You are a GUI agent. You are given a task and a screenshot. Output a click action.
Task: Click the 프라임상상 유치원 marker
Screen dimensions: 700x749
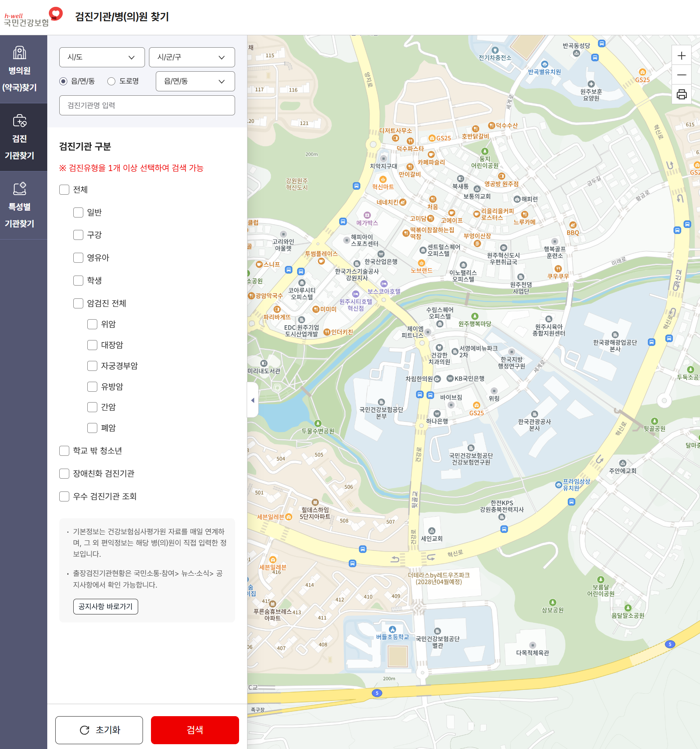(559, 485)
